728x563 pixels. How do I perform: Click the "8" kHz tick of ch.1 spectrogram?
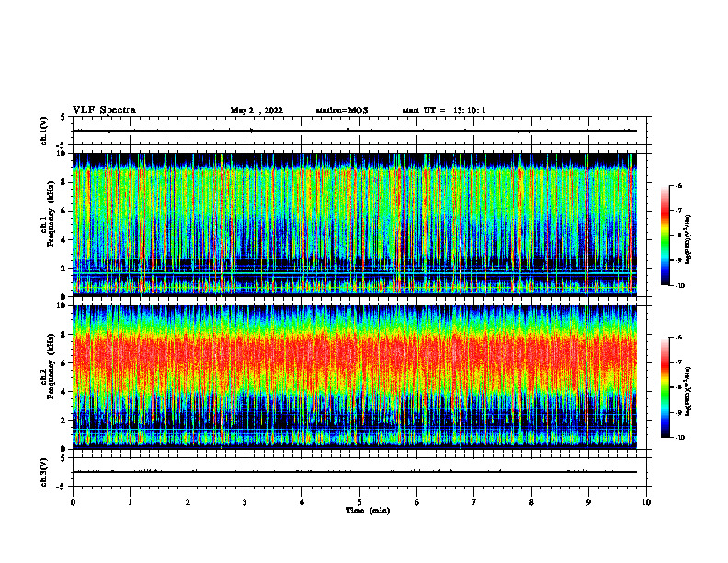pos(64,182)
